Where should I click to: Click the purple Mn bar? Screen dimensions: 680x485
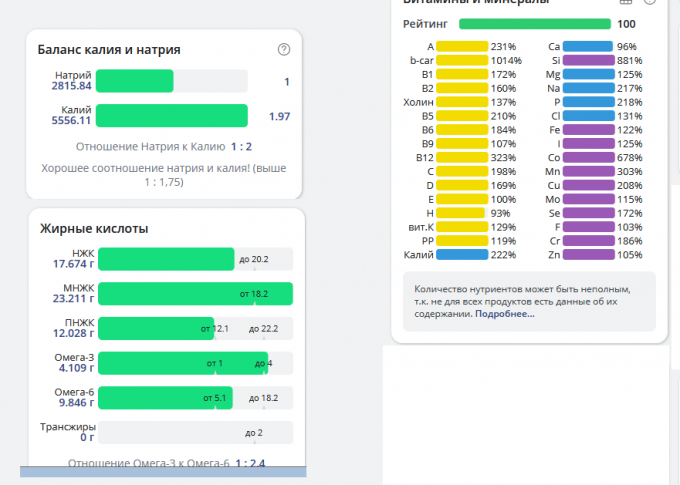point(588,171)
